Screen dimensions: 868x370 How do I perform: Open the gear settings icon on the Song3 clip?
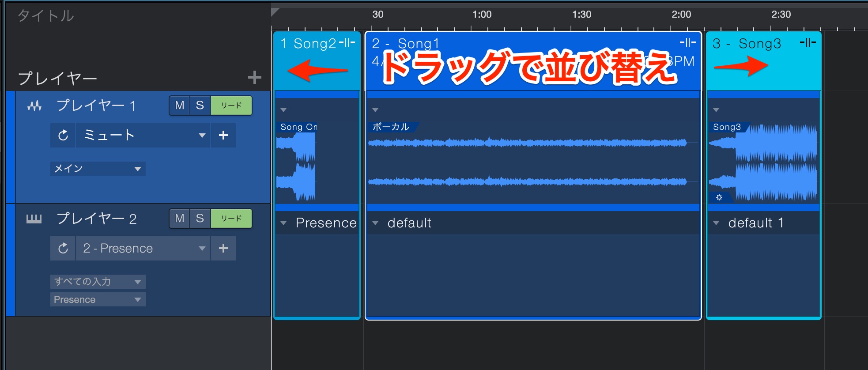coord(719,197)
